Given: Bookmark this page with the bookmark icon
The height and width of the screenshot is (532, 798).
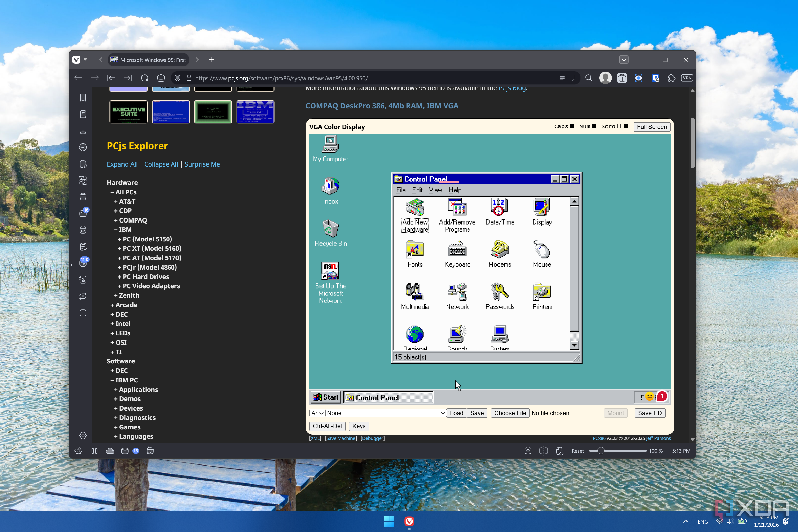Looking at the screenshot, I should 573,78.
